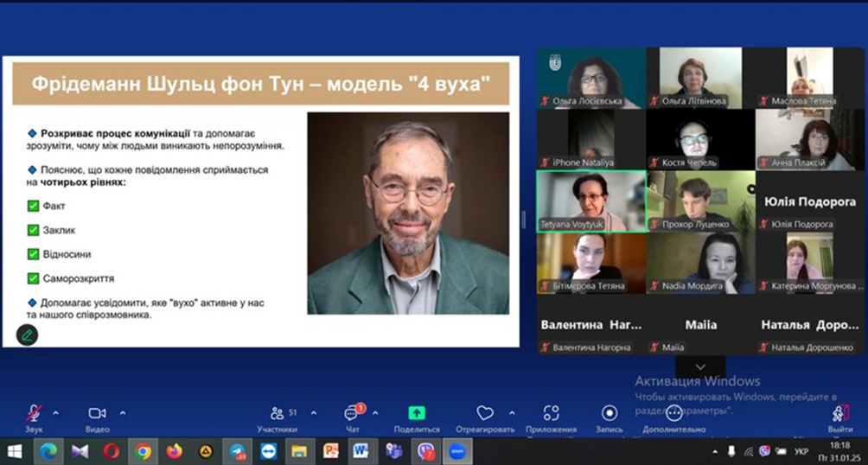Open the Чат chat panel

coord(352,414)
